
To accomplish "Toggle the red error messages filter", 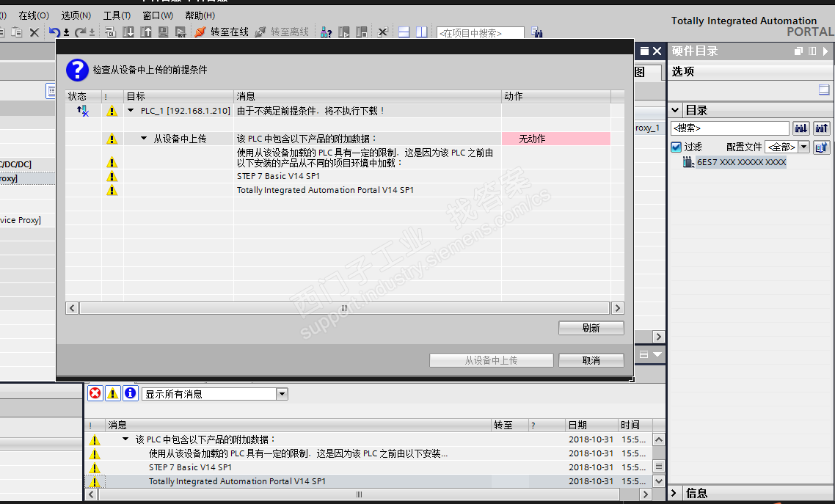I will pos(95,393).
